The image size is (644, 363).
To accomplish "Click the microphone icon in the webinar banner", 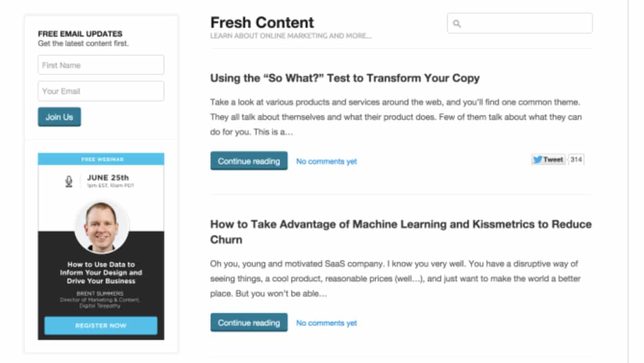I will [69, 181].
